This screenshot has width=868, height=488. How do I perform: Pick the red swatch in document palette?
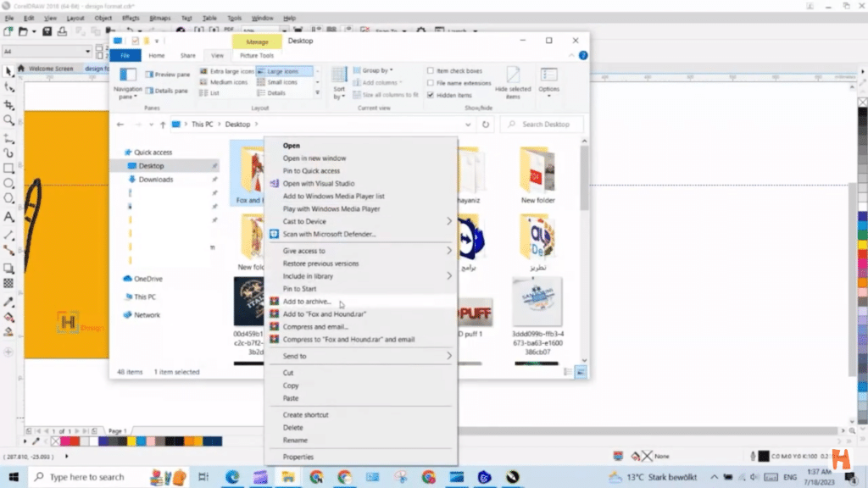pos(75,441)
